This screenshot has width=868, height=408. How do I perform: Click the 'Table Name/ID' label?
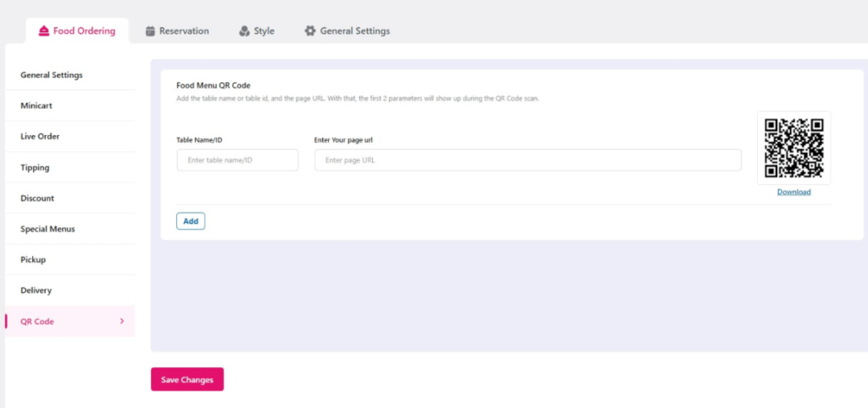pos(199,140)
